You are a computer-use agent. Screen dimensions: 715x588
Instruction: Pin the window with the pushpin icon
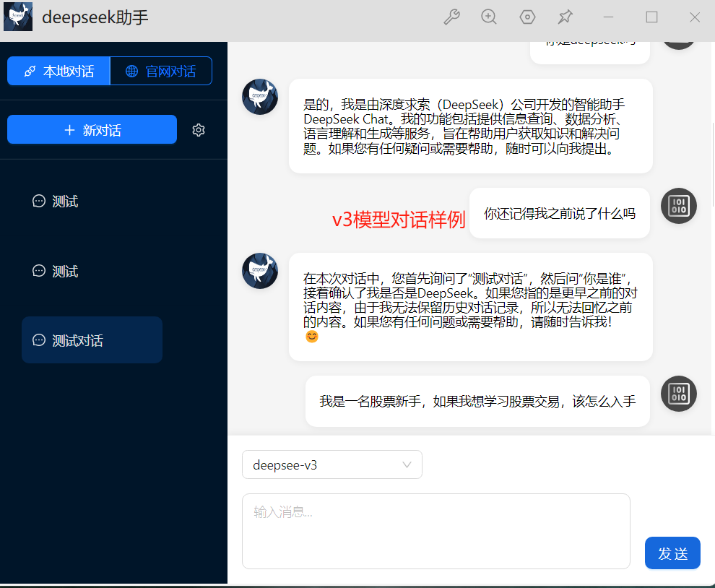565,17
